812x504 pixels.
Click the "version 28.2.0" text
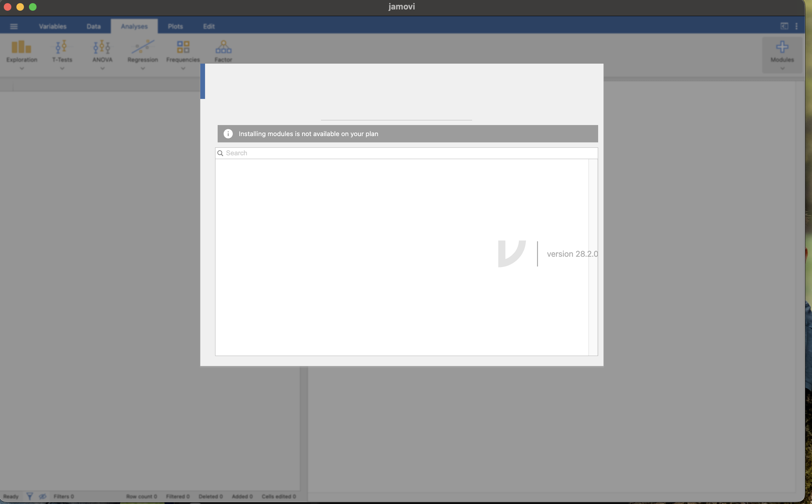(572, 254)
